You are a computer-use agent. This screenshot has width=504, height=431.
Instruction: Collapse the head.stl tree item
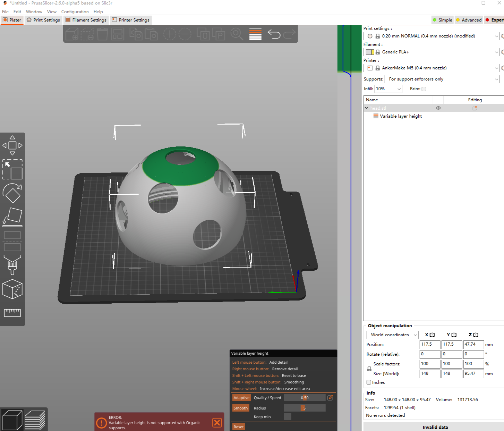point(366,108)
